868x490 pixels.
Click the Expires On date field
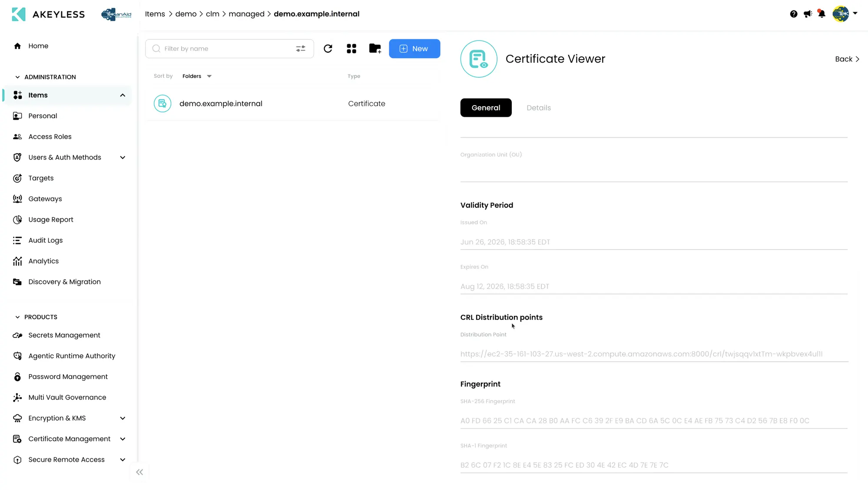click(654, 287)
